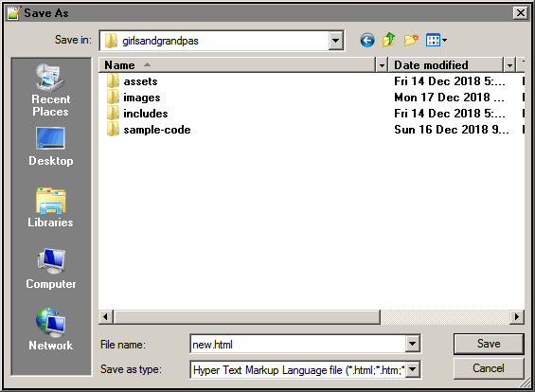Open the Network sidebar location
Screen dimensions: 535x392
point(50,330)
